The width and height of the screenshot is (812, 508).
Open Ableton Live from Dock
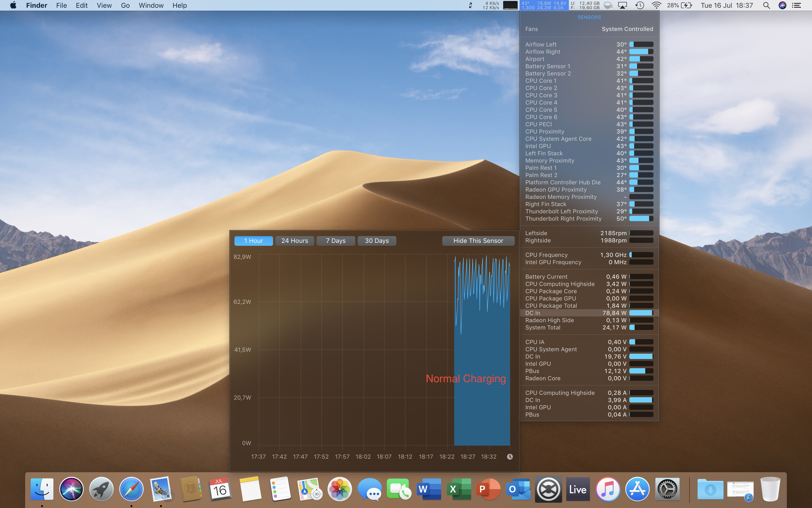point(578,489)
